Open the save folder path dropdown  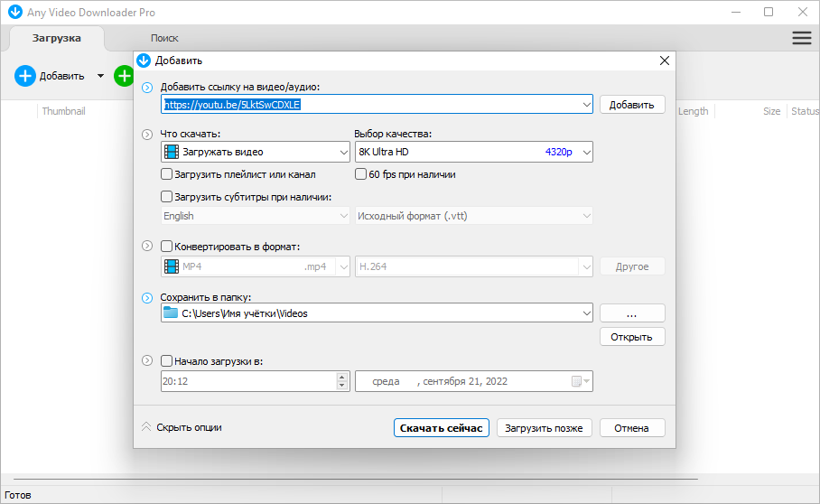tap(587, 313)
